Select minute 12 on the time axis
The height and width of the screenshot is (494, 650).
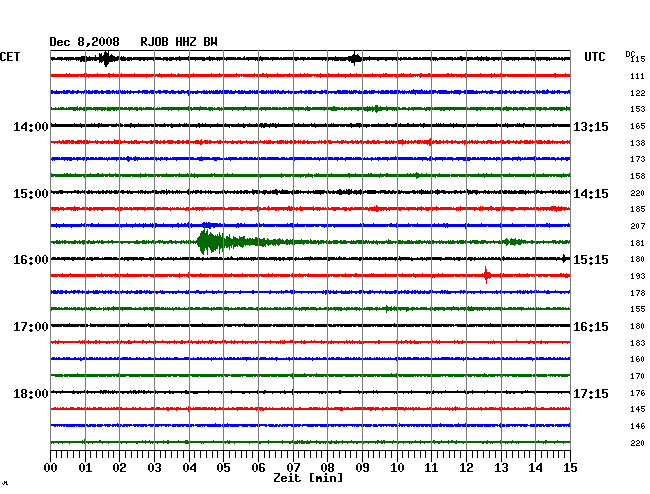point(466,467)
